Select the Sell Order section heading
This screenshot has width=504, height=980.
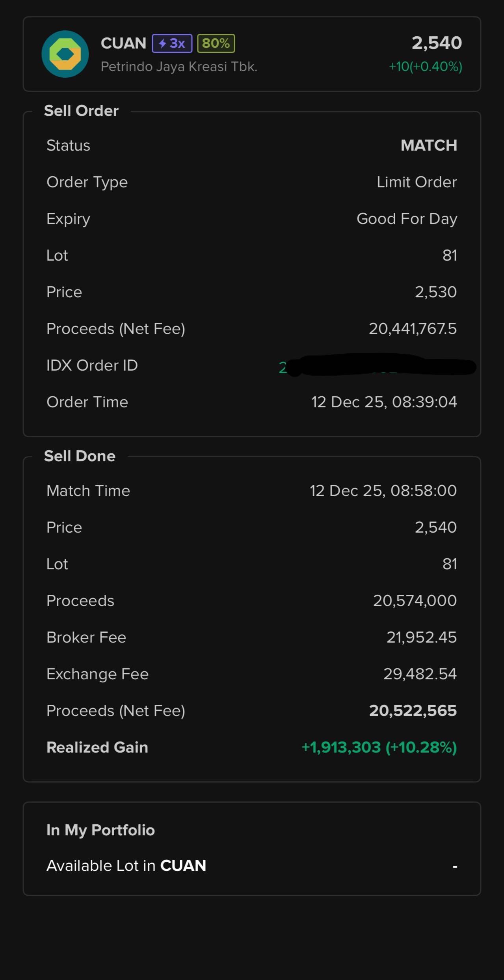click(81, 111)
